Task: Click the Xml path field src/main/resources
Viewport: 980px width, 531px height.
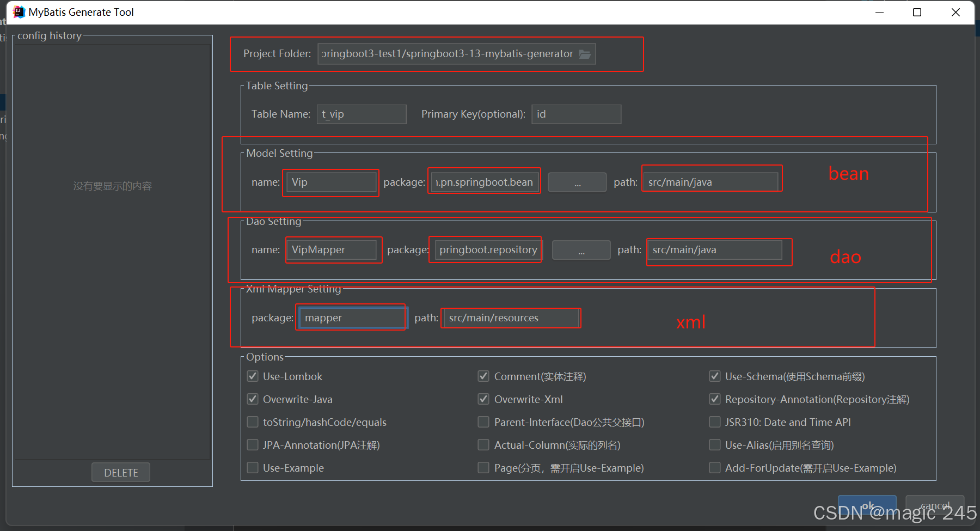Action: 511,318
